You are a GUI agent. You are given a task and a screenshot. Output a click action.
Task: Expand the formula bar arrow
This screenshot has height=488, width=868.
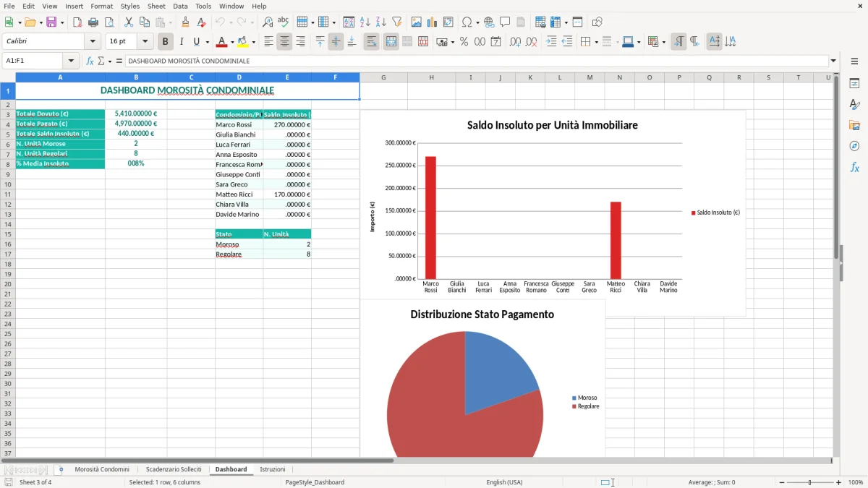[833, 61]
